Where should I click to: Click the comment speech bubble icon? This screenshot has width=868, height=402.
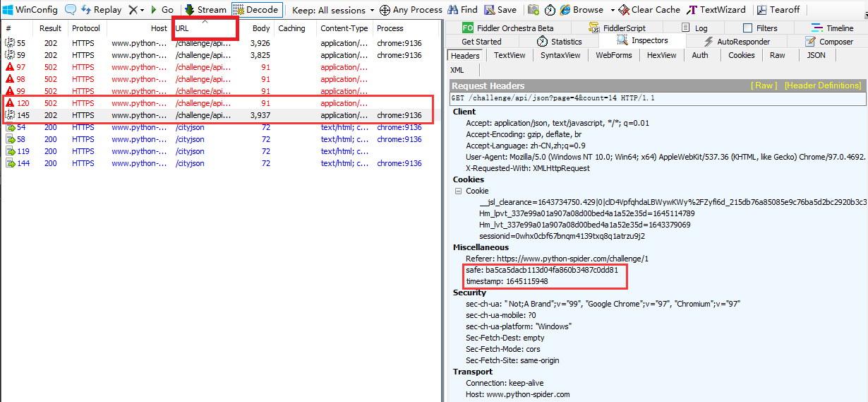(x=71, y=10)
